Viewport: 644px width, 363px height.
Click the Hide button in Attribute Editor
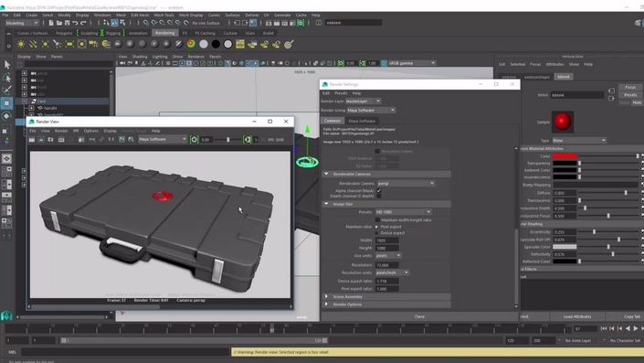coord(637,102)
